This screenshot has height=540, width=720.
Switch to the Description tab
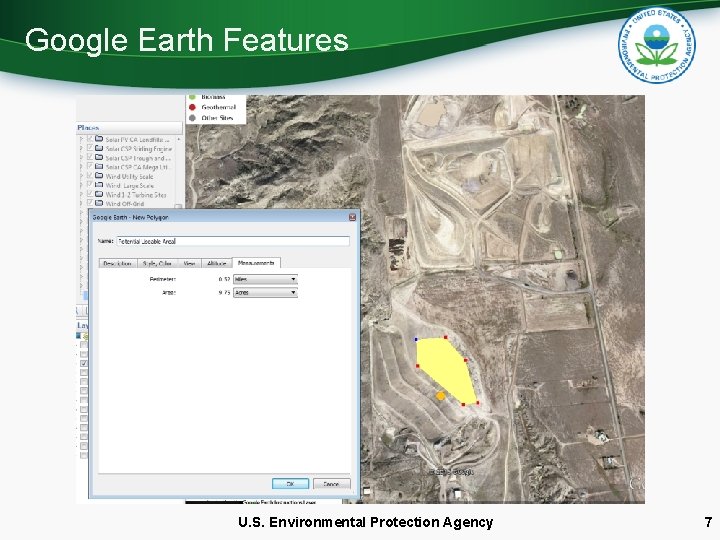(118, 263)
